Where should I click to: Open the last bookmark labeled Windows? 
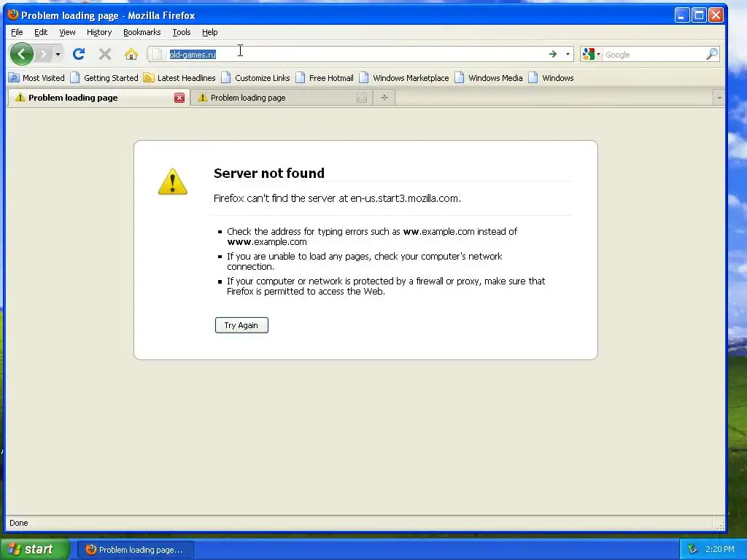coord(551,77)
